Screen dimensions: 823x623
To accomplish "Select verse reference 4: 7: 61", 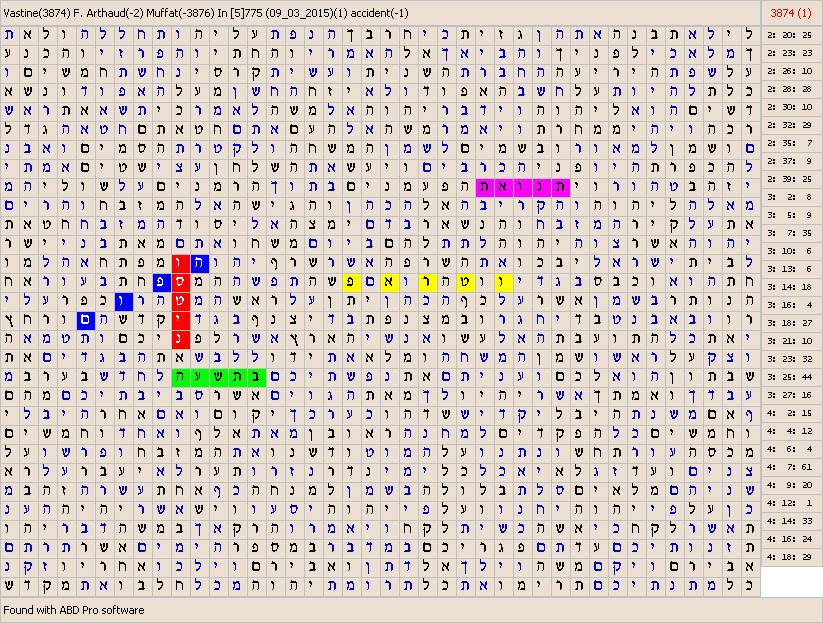I will point(791,466).
